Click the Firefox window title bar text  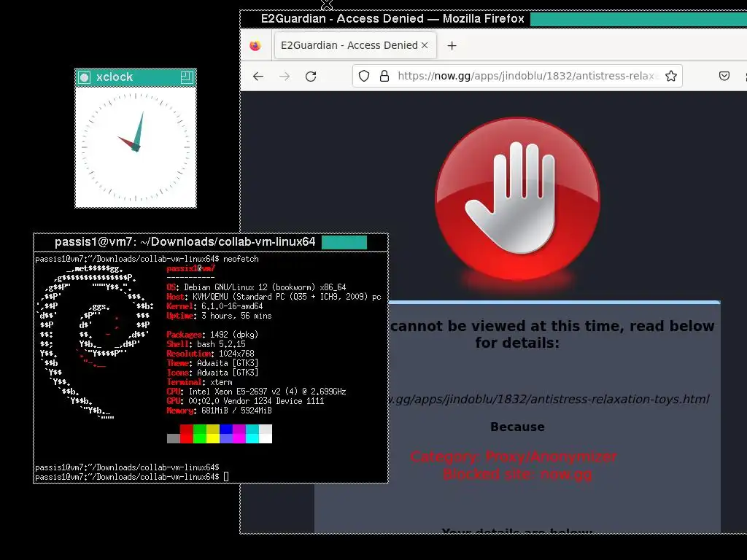coord(392,18)
